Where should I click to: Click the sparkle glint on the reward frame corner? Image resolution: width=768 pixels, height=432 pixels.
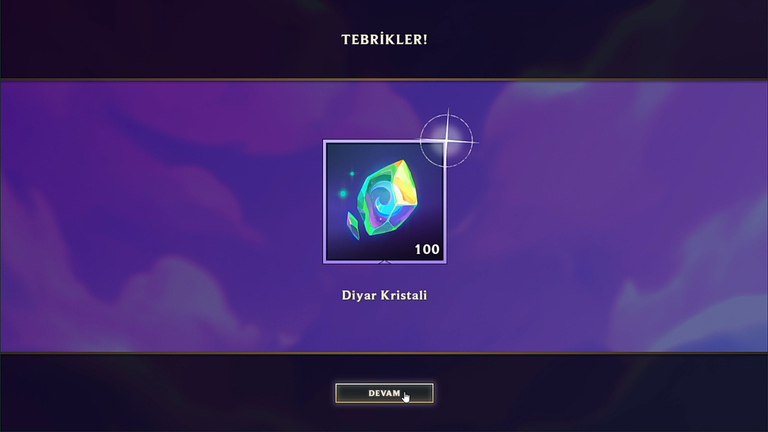point(447,141)
